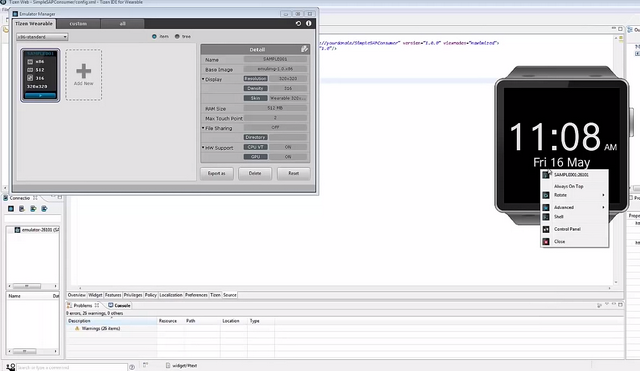Image resolution: width=640 pixels, height=371 pixels.
Task: Switch to the Problems tab
Action: (83, 305)
